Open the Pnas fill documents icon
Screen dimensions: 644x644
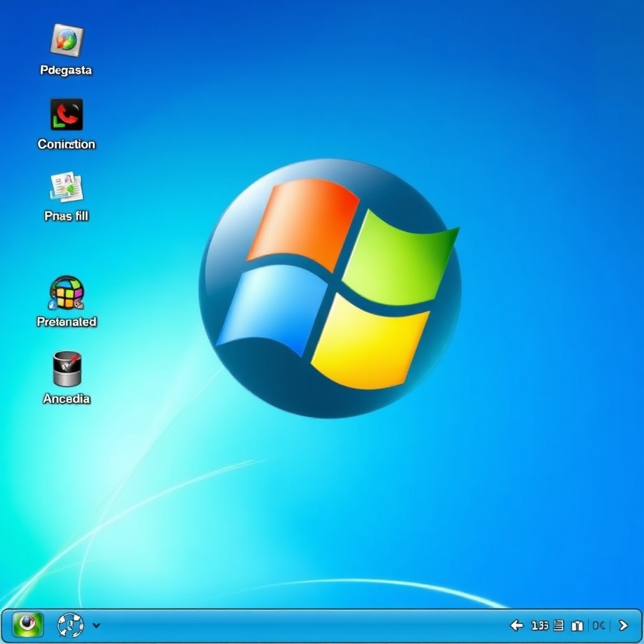click(67, 187)
